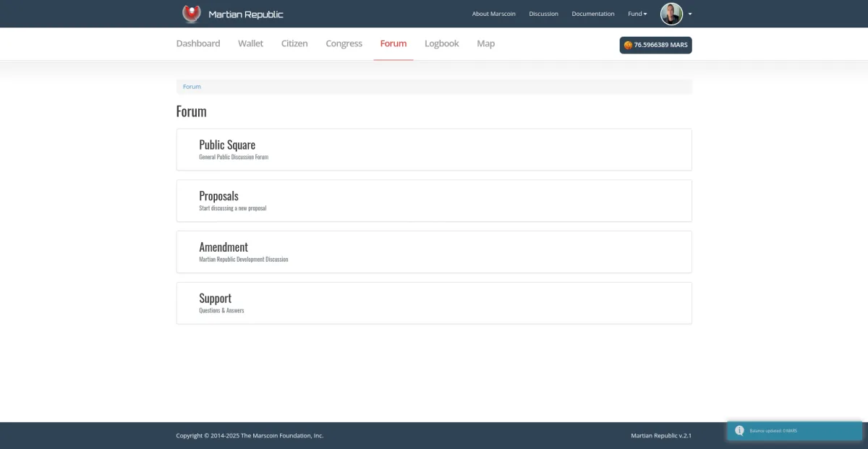The image size is (868, 449).
Task: Open the Logbook tab
Action: click(441, 43)
